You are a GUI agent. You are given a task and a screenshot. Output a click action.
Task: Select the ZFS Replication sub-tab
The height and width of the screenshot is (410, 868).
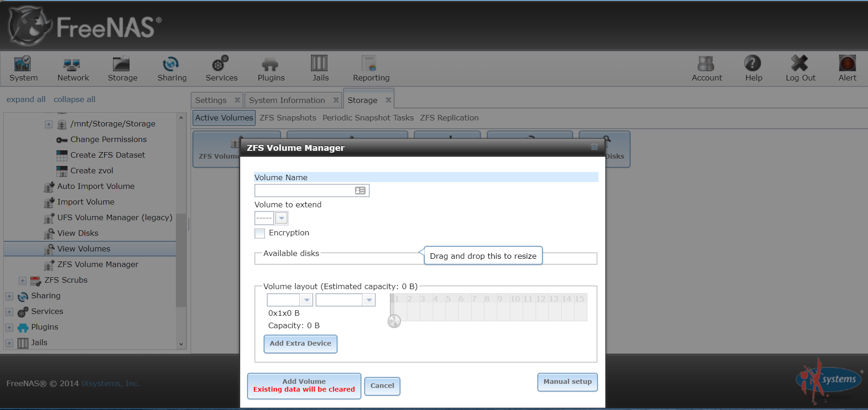coord(449,118)
